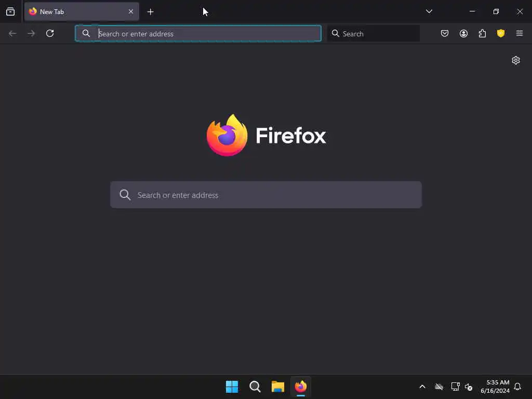
Task: Click the center search box magnifier
Action: [x=125, y=195]
